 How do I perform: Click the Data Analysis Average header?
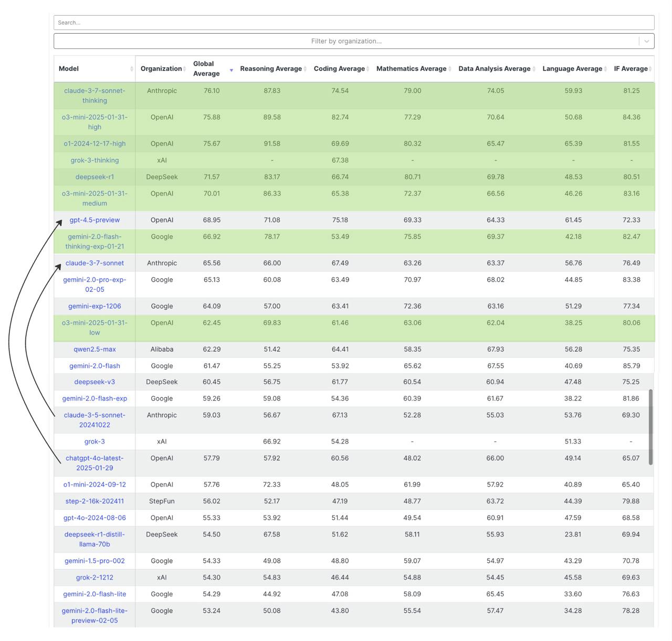pyautogui.click(x=494, y=69)
